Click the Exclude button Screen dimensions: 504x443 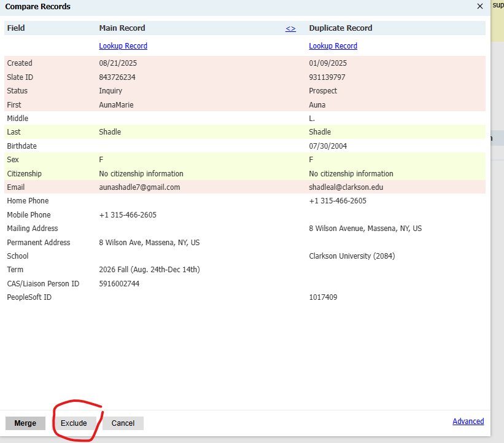74,423
